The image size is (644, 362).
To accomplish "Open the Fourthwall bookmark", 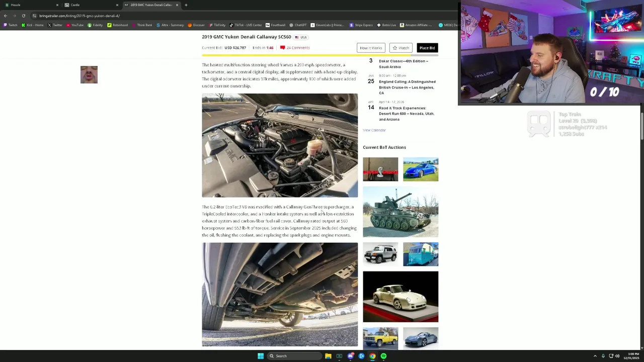I will 275,25.
